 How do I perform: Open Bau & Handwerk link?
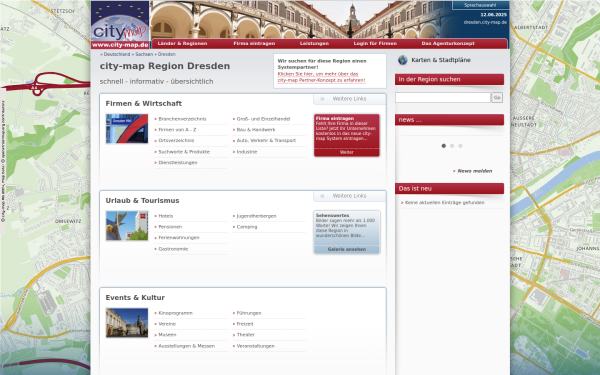pos(256,130)
